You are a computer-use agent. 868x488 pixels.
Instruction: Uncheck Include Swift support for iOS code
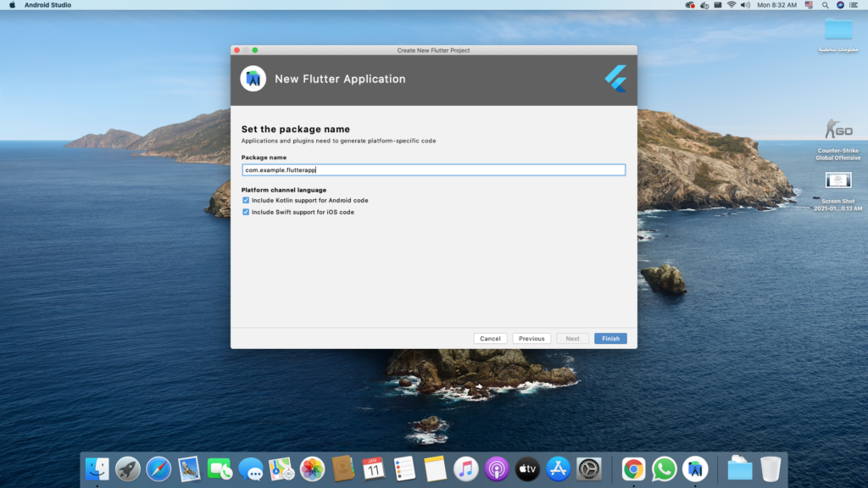(x=246, y=212)
